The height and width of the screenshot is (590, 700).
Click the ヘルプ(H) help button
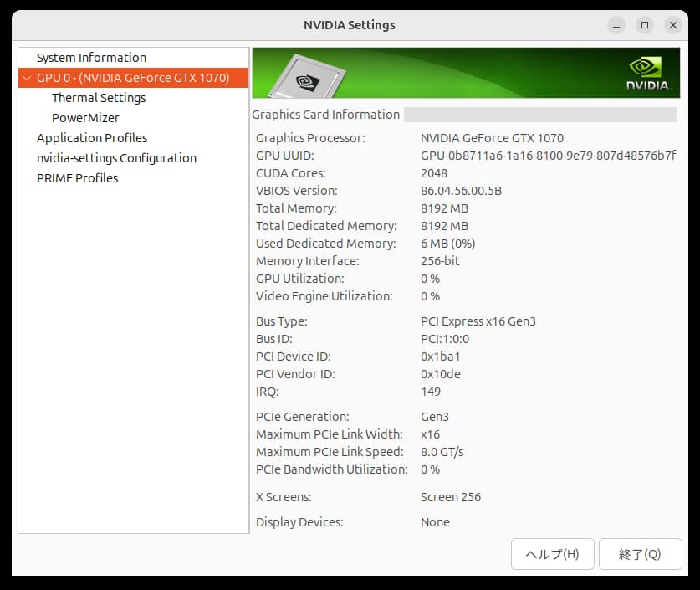pyautogui.click(x=552, y=554)
